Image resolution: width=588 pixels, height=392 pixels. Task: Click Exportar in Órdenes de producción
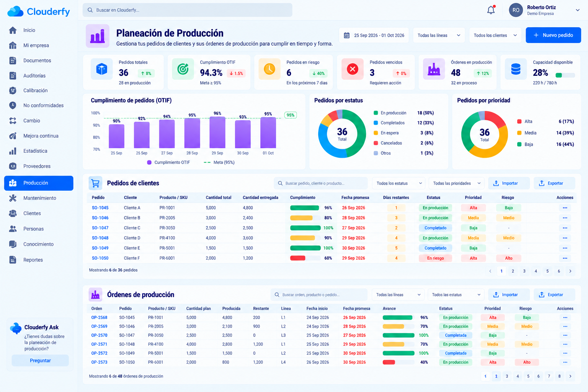click(554, 295)
